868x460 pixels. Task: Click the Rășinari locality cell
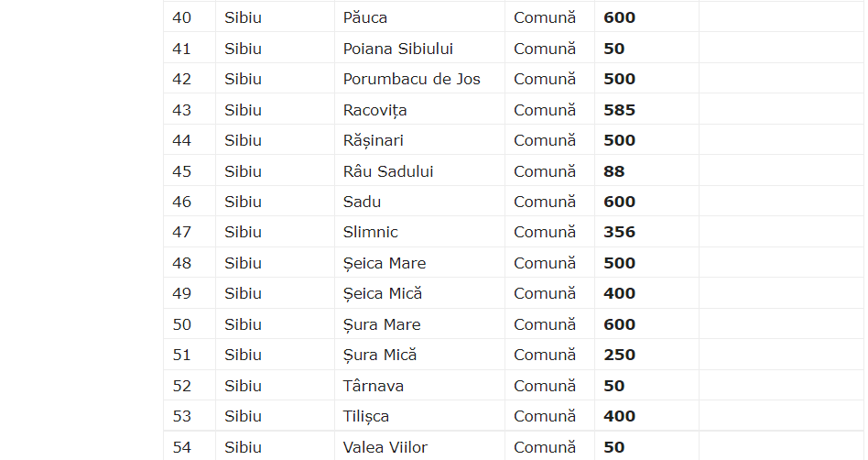(x=373, y=140)
